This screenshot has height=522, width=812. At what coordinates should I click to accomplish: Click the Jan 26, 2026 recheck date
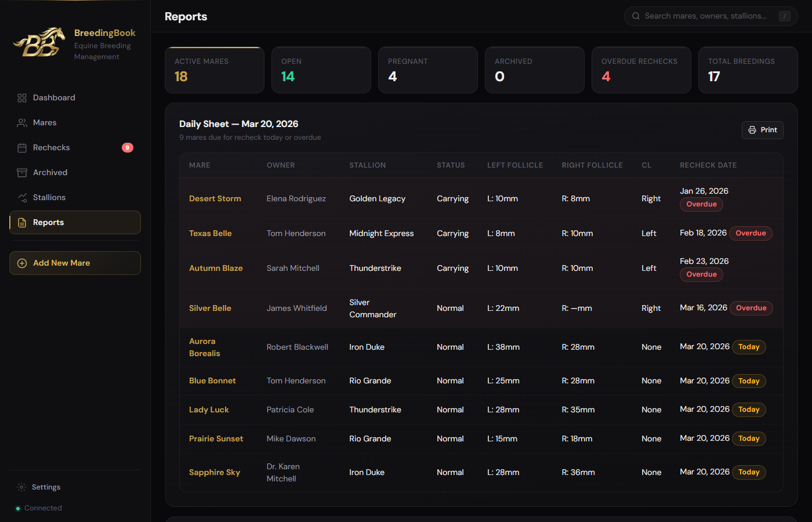pos(704,191)
